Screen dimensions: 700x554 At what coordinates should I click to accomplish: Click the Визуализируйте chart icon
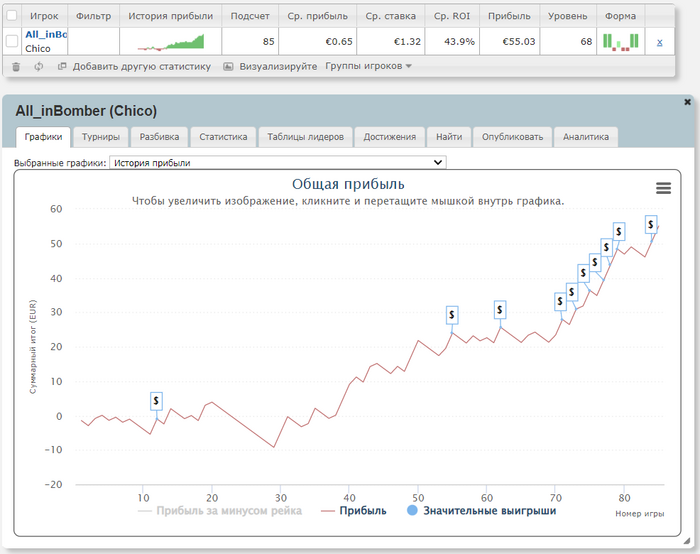point(228,67)
